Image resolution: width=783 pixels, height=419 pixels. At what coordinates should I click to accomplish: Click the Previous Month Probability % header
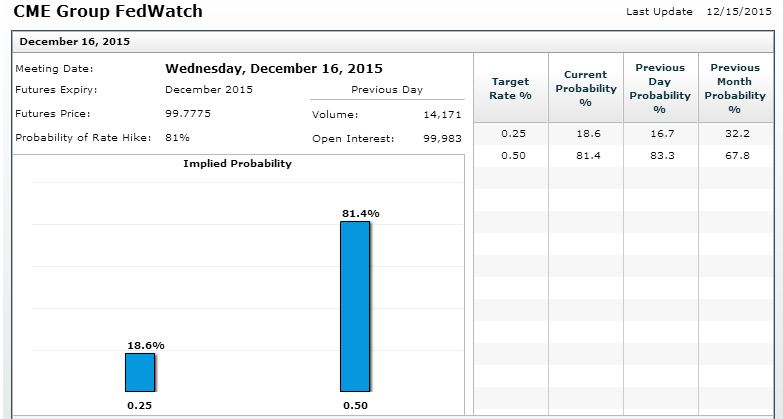coord(735,88)
